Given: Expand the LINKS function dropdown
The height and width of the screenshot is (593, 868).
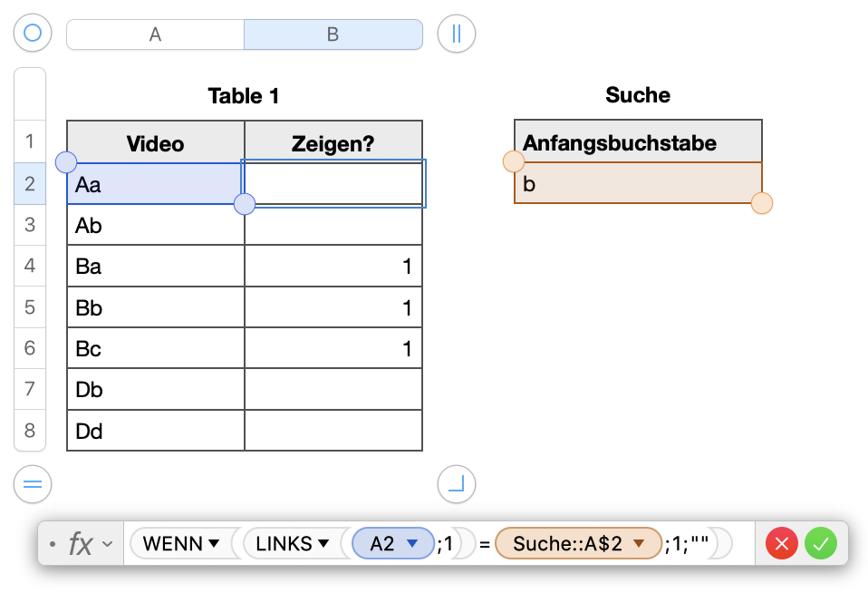Looking at the screenshot, I should pyautogui.click(x=321, y=544).
